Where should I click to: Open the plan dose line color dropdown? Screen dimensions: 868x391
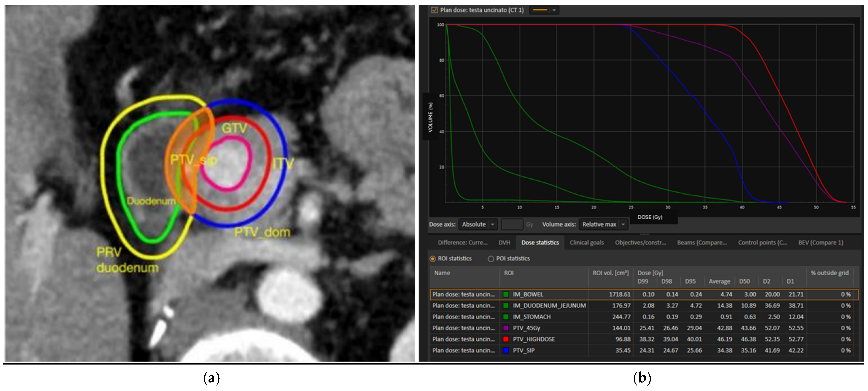click(x=554, y=10)
